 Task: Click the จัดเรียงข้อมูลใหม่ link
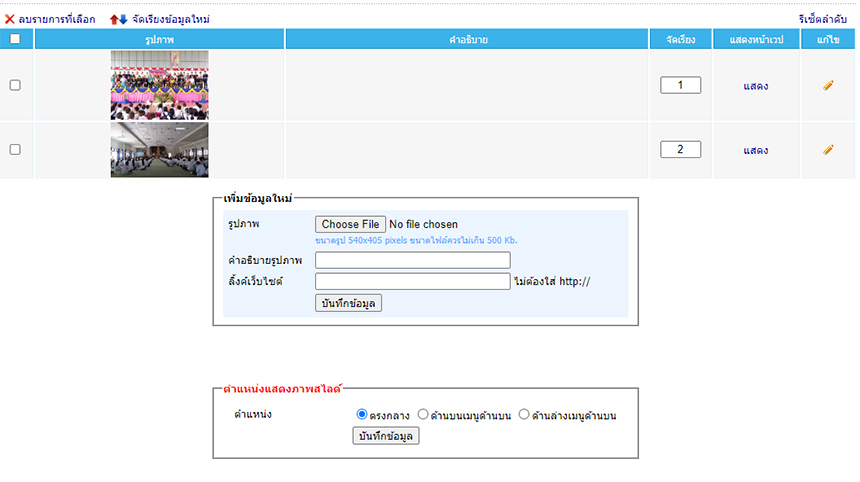point(171,19)
